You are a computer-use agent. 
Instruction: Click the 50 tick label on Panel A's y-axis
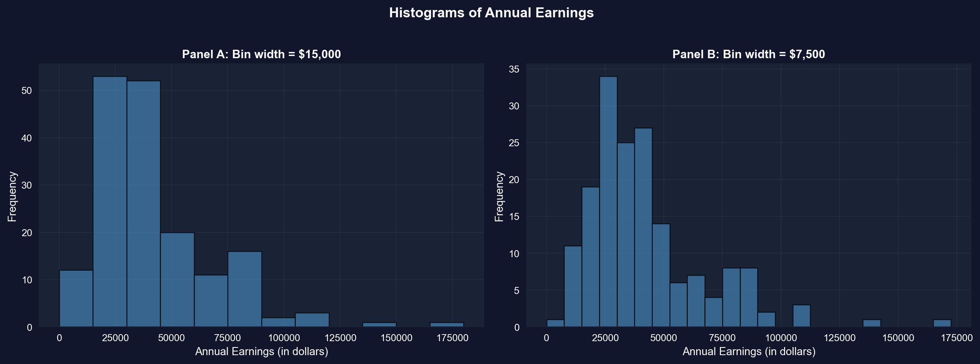27,91
